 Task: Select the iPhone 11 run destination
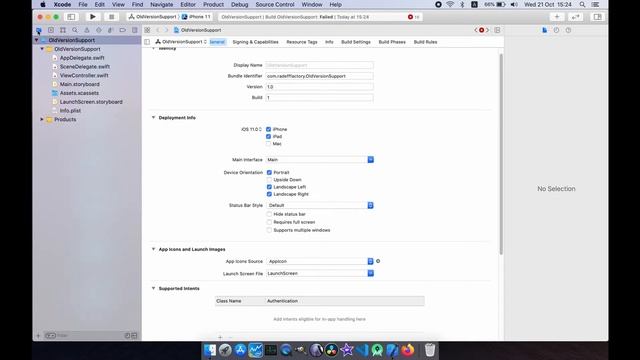[x=197, y=17]
